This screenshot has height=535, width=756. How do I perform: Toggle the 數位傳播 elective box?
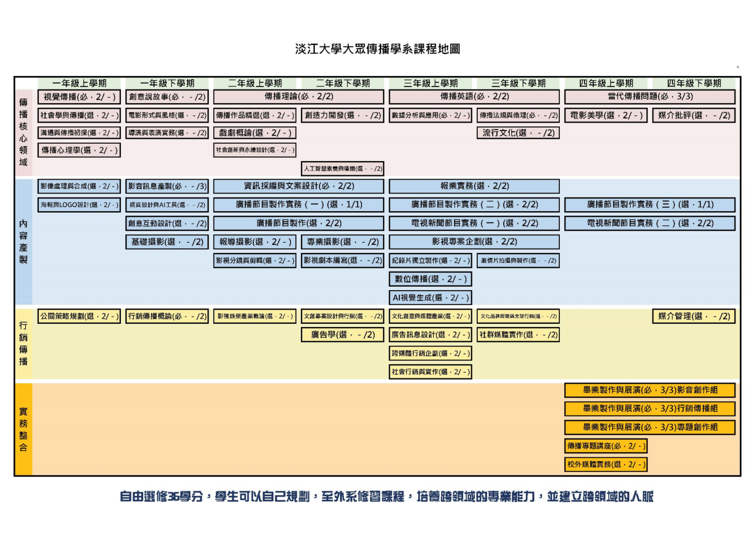point(430,279)
